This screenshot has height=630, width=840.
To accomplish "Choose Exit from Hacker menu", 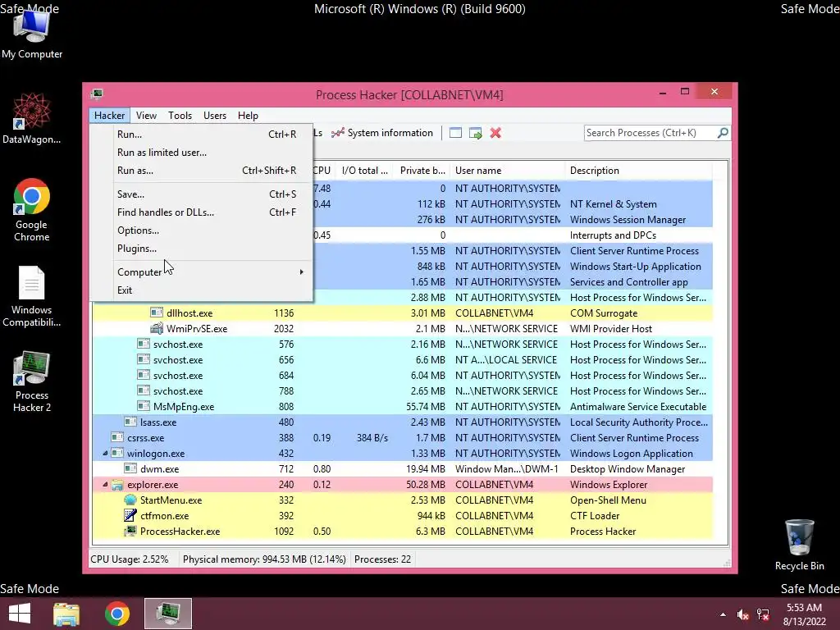I will [x=202, y=290].
